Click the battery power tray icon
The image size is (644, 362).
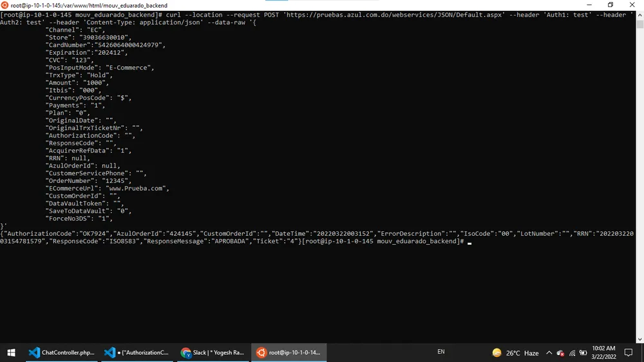tap(583, 352)
